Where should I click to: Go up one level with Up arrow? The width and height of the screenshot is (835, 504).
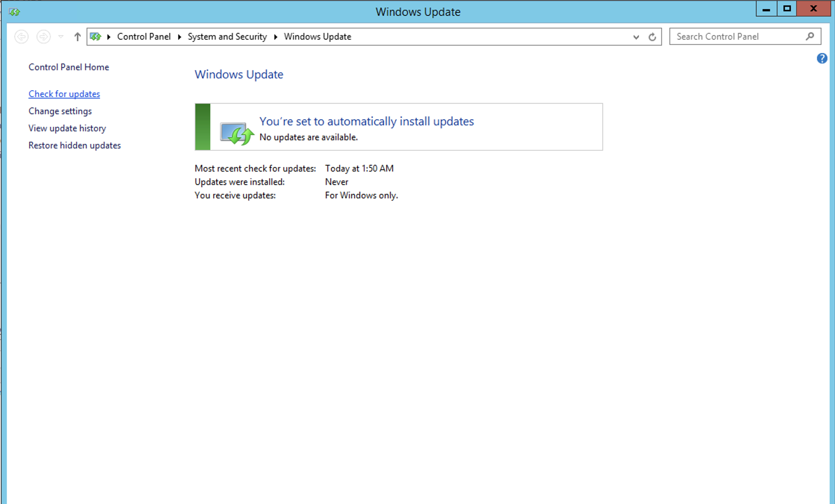77,37
